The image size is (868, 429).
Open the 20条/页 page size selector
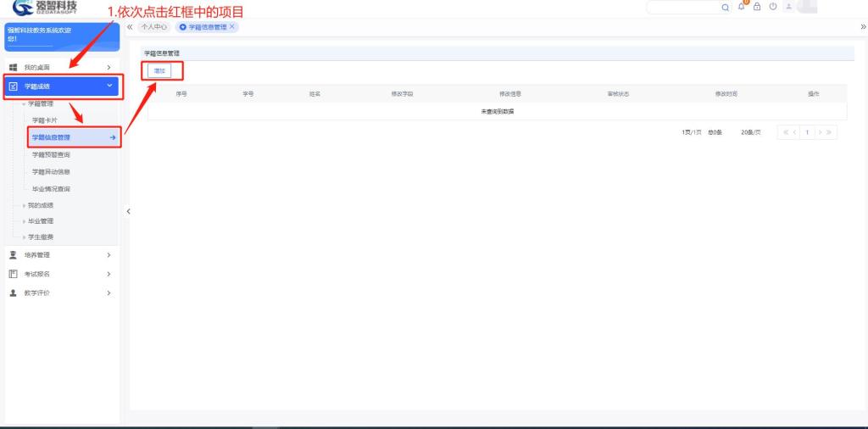click(x=750, y=132)
